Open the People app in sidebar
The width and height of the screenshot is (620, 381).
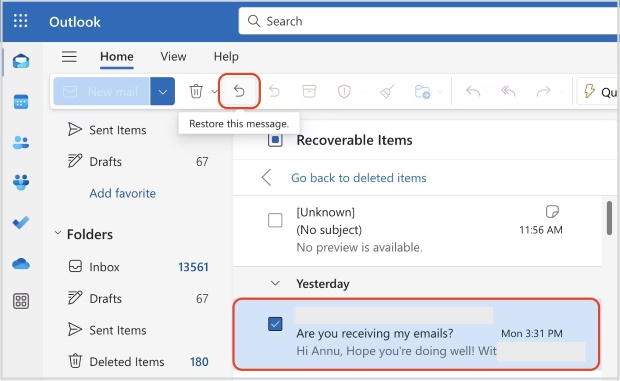[21, 142]
